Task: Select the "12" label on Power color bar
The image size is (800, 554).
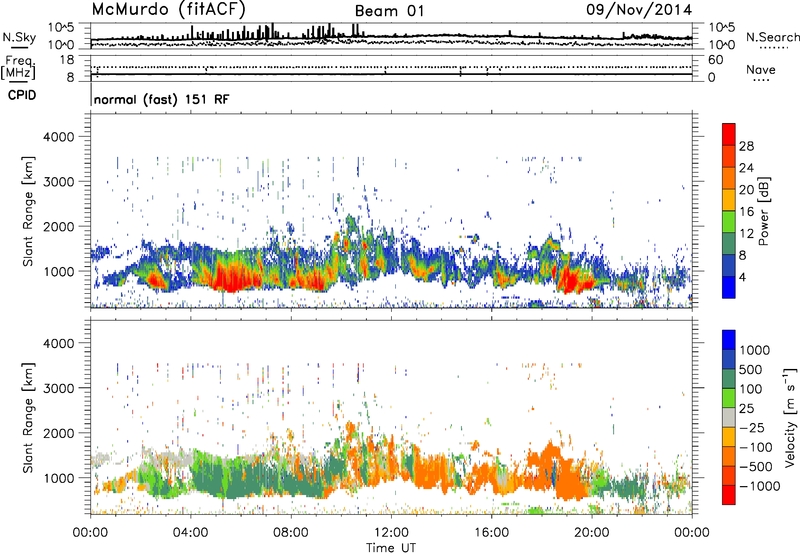Action: pos(746,234)
